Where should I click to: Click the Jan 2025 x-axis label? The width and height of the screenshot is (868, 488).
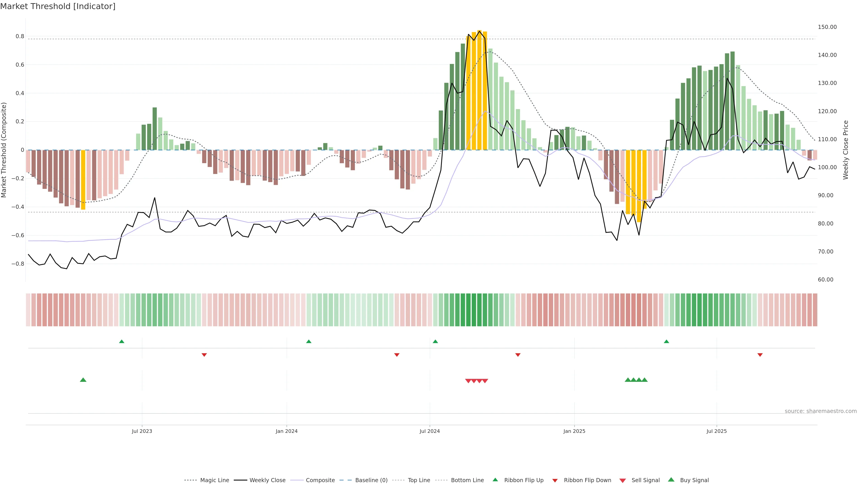pyautogui.click(x=574, y=431)
